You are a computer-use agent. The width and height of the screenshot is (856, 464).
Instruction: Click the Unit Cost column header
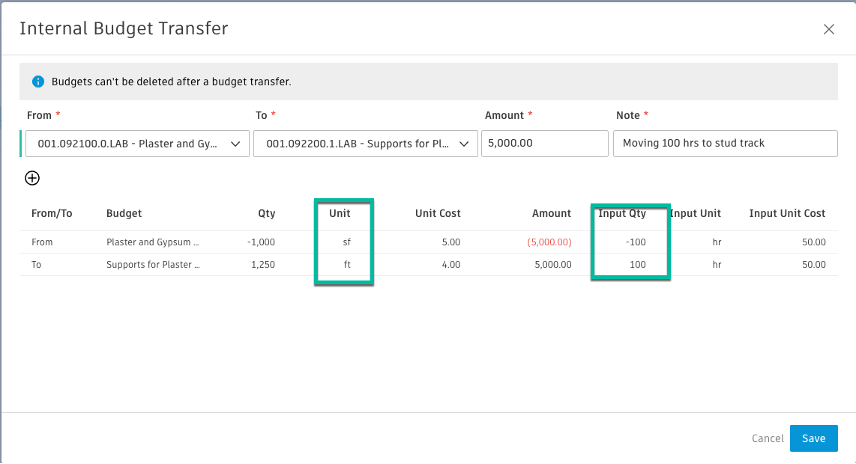[437, 213]
